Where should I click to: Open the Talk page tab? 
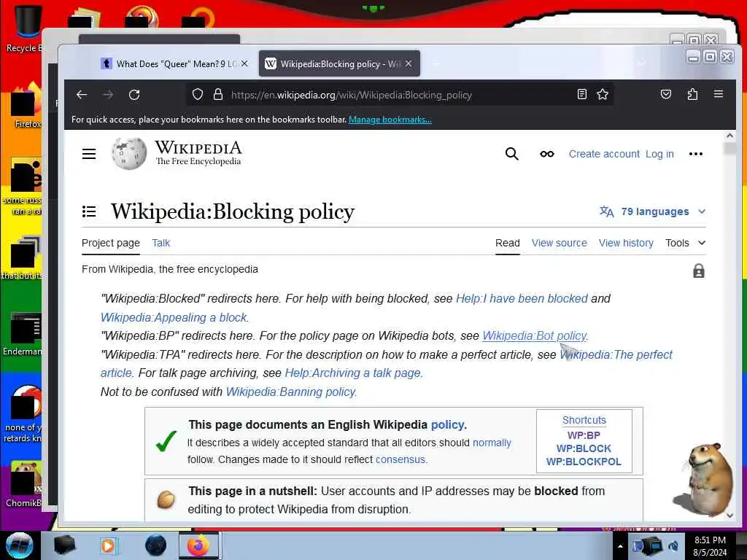161,243
